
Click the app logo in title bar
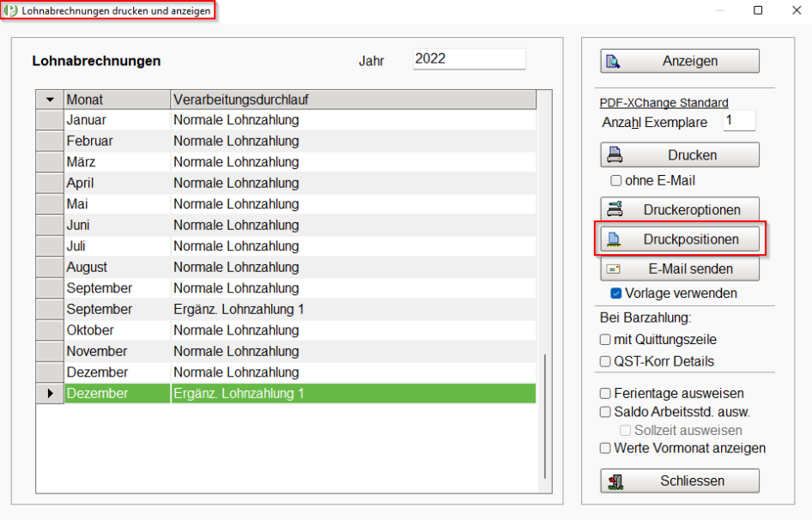[10, 10]
